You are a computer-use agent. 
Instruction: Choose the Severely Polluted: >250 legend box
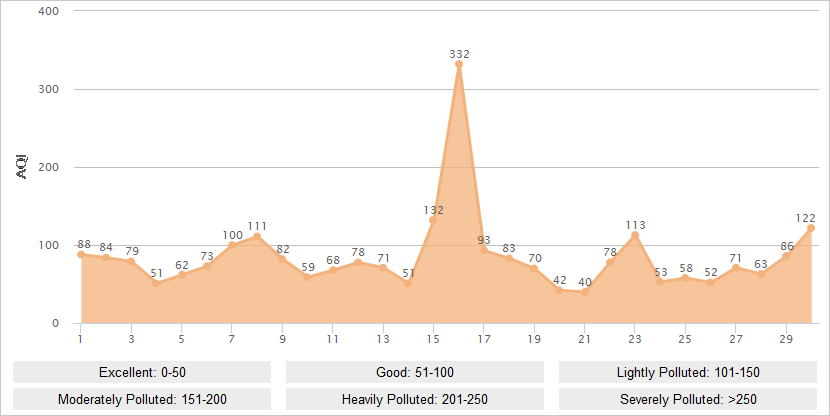pyautogui.click(x=688, y=399)
